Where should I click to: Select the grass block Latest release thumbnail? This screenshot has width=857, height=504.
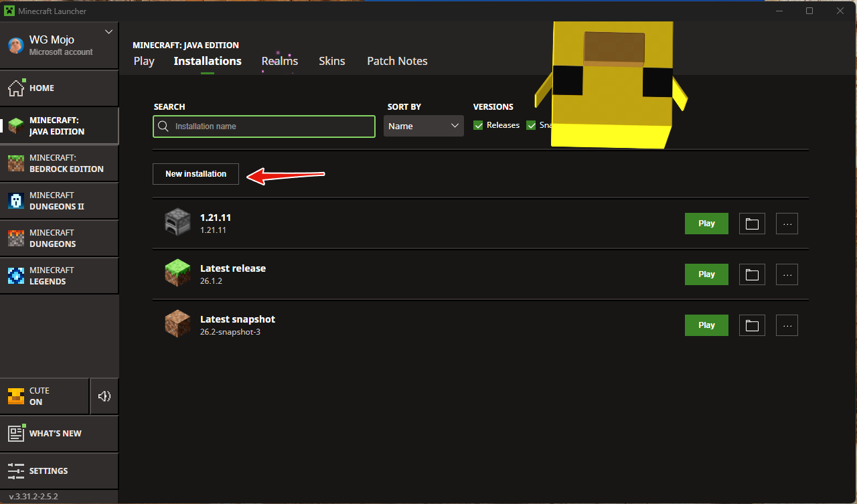click(x=178, y=273)
